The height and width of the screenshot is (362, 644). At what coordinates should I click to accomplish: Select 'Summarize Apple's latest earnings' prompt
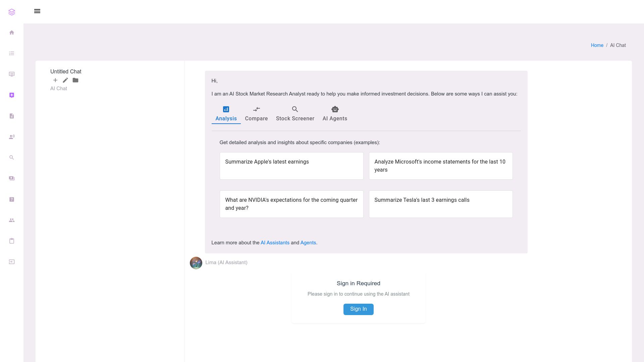[291, 166]
